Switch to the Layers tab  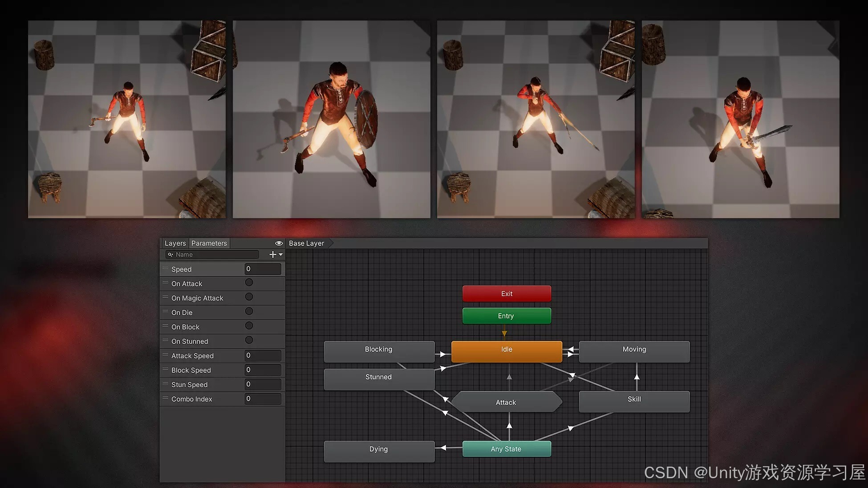[x=175, y=243]
